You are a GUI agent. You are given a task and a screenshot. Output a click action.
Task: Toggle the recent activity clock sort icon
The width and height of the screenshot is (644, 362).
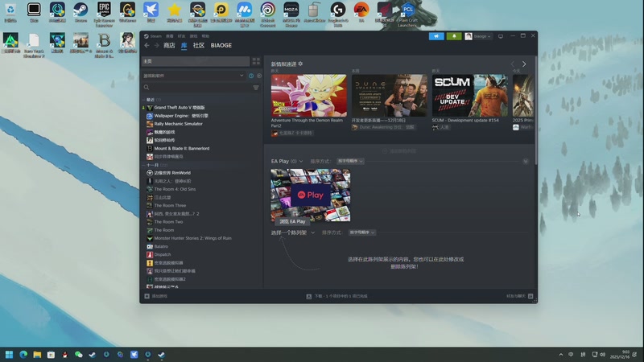[251, 76]
